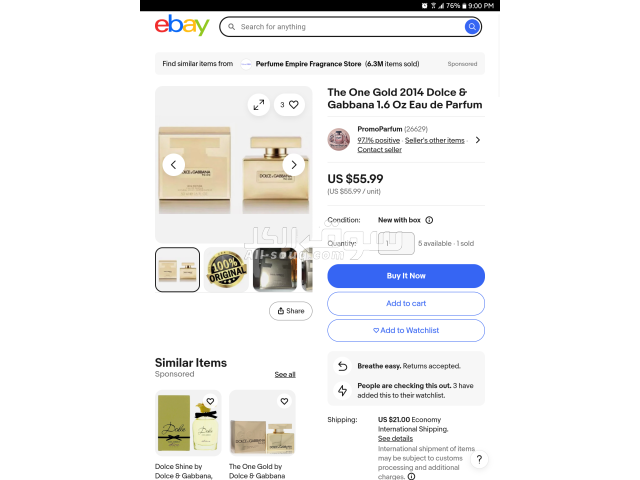Click the blue search magnifier button
The width and height of the screenshot is (640, 480).
(472, 27)
